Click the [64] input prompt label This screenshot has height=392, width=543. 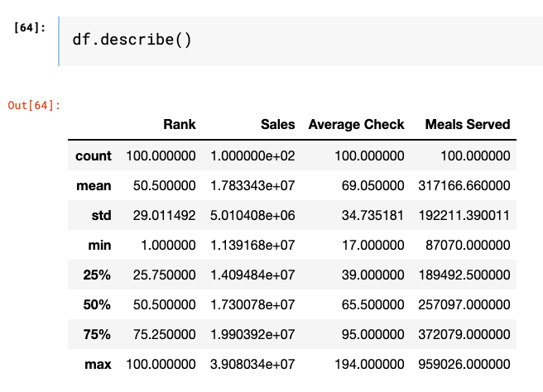[x=31, y=28]
